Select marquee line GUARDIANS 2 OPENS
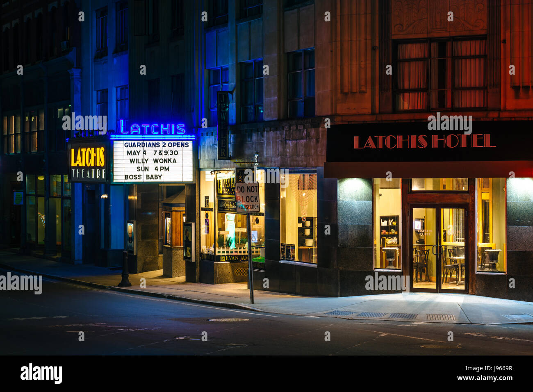Viewport: 533px width, 392px height. pos(156,145)
